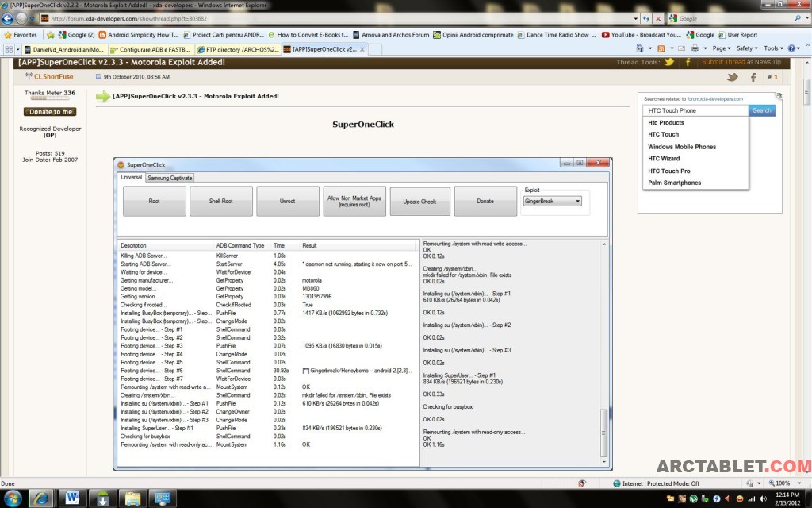This screenshot has width=812, height=508.
Task: Click the Root button
Action: point(155,201)
